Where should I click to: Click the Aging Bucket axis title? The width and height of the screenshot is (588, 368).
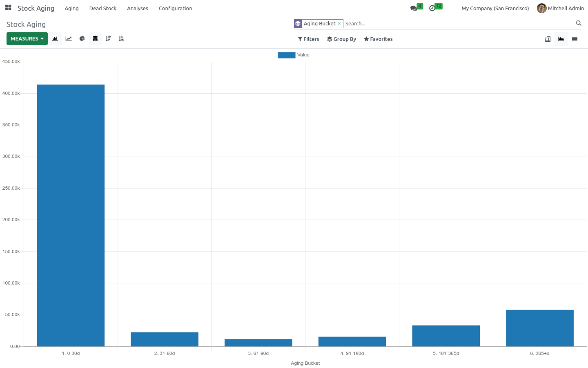(x=305, y=363)
